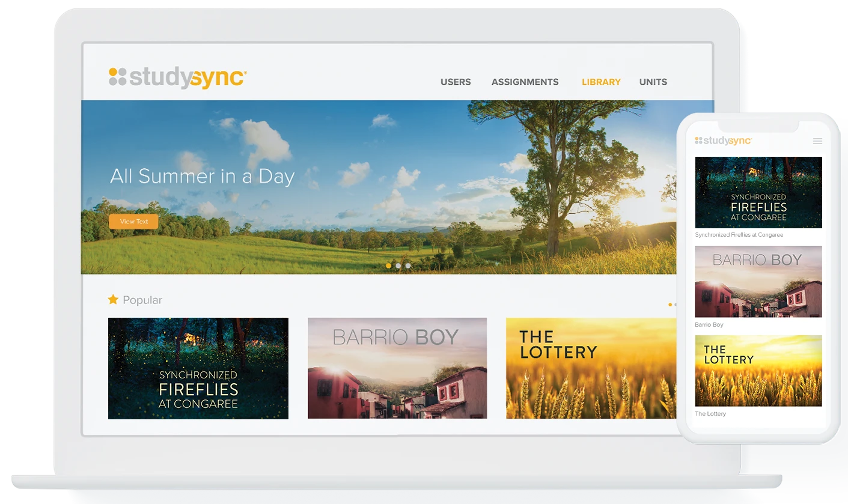
Task: Select the second hero carousel dot
Action: tap(398, 266)
